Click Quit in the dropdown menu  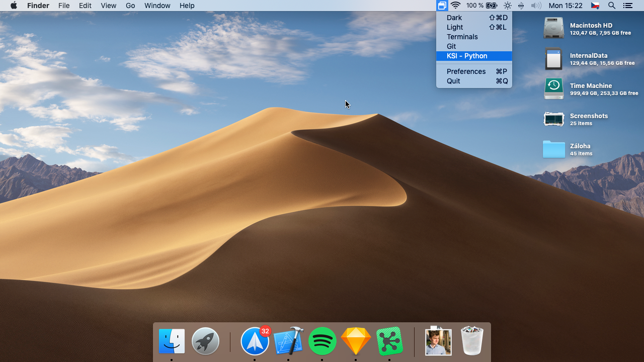point(453,81)
